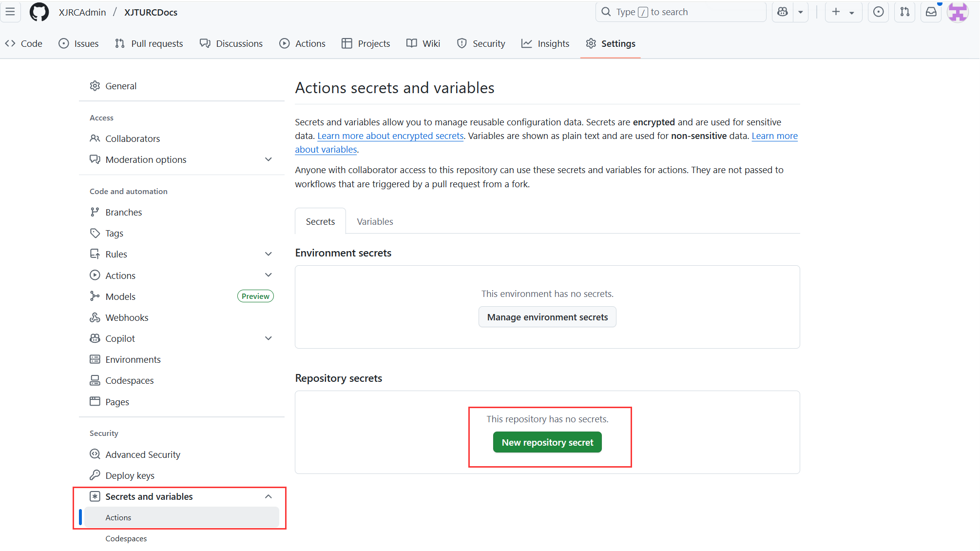980x551 pixels.
Task: Open the notifications inbox icon
Action: click(x=931, y=12)
